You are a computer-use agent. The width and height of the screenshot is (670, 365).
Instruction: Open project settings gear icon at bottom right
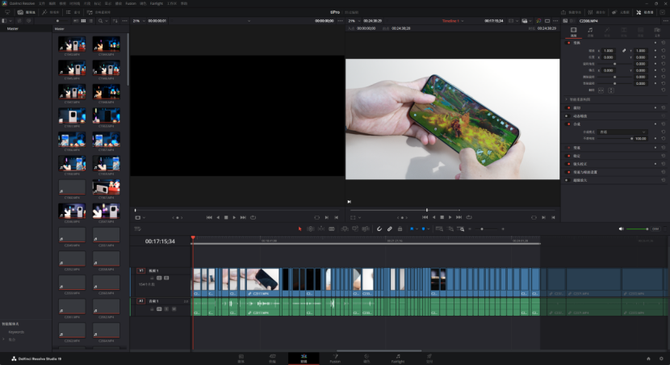tap(661, 359)
